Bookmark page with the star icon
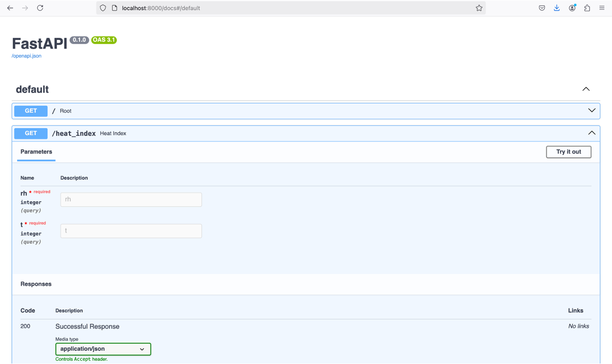The width and height of the screenshot is (612, 364). point(478,8)
